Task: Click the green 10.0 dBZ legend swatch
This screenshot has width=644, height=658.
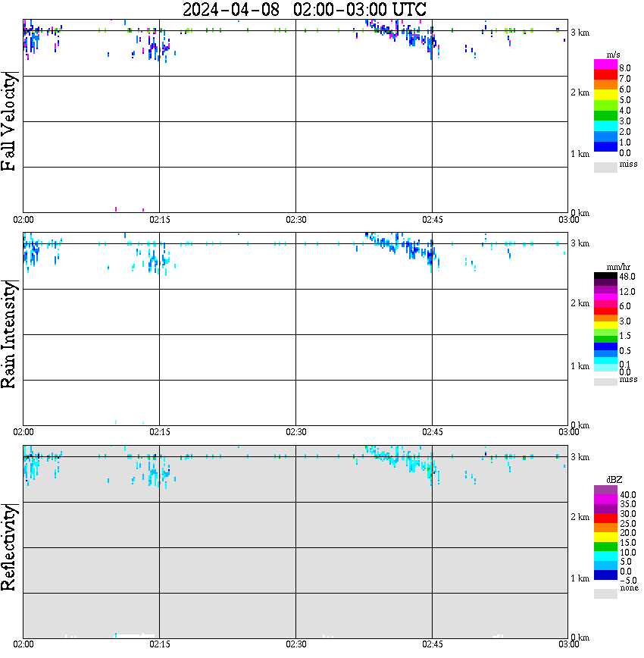Action: (x=605, y=547)
